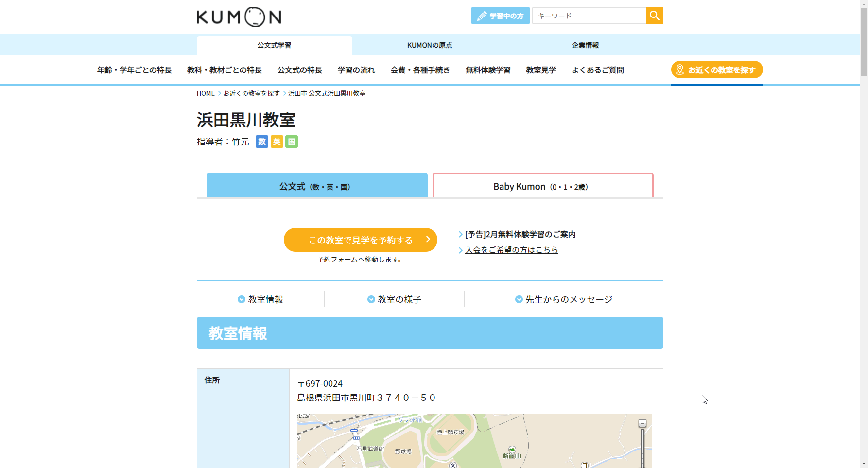Switch to the Baby Kumon tab
Image resolution: width=868 pixels, height=468 pixels.
[x=543, y=186]
